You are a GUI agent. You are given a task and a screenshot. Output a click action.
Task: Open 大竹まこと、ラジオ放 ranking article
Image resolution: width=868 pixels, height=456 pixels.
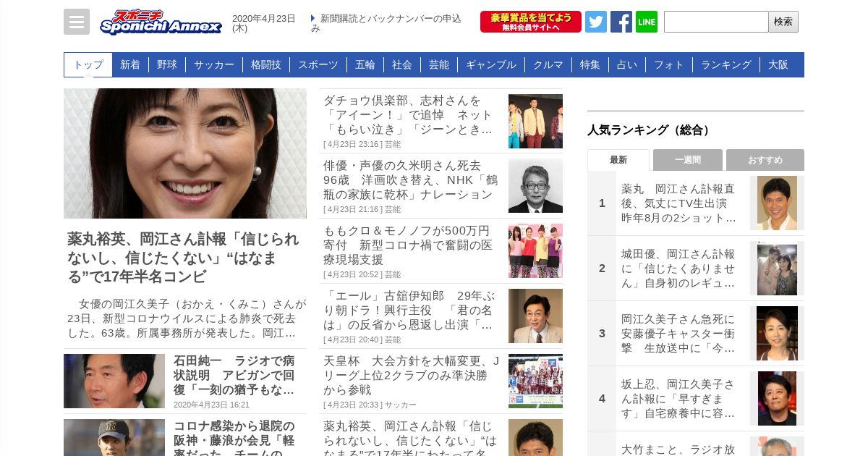coord(679,449)
